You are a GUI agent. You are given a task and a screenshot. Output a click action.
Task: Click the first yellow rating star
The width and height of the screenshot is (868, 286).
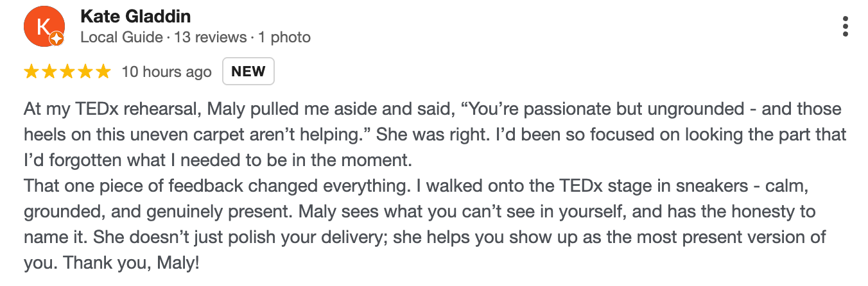pyautogui.click(x=31, y=72)
